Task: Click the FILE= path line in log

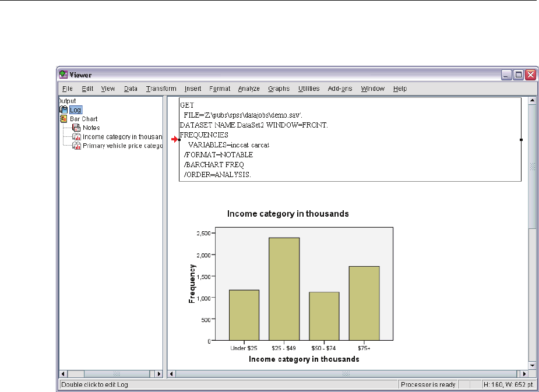Action: point(243,115)
